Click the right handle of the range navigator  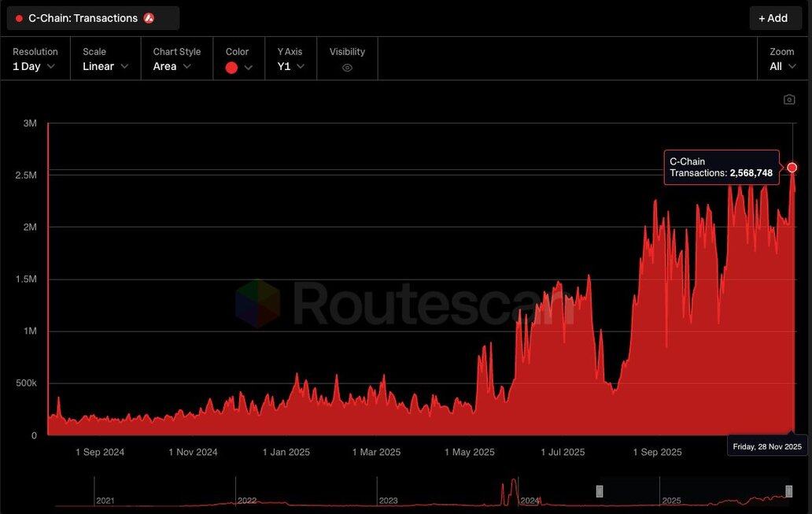tap(789, 491)
